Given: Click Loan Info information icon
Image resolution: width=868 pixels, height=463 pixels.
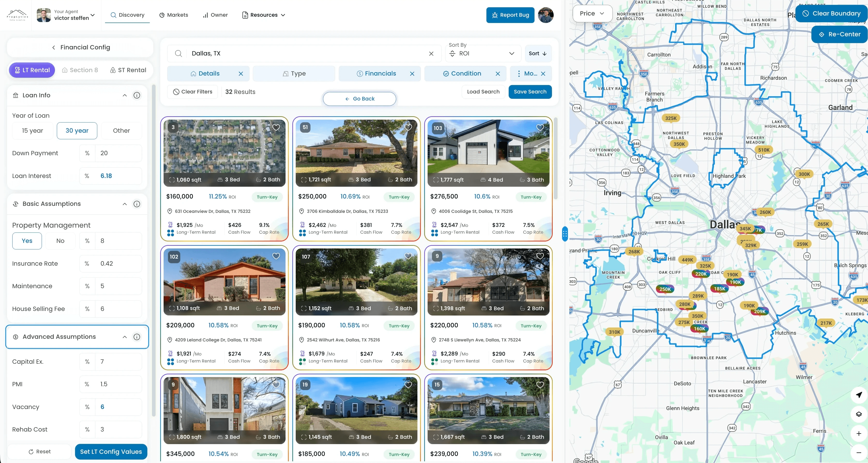Looking at the screenshot, I should click(137, 95).
